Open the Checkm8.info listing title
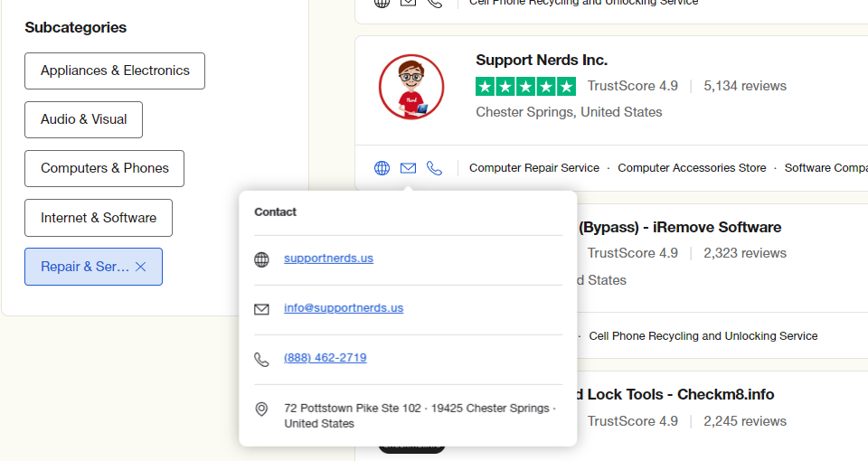 tap(675, 394)
